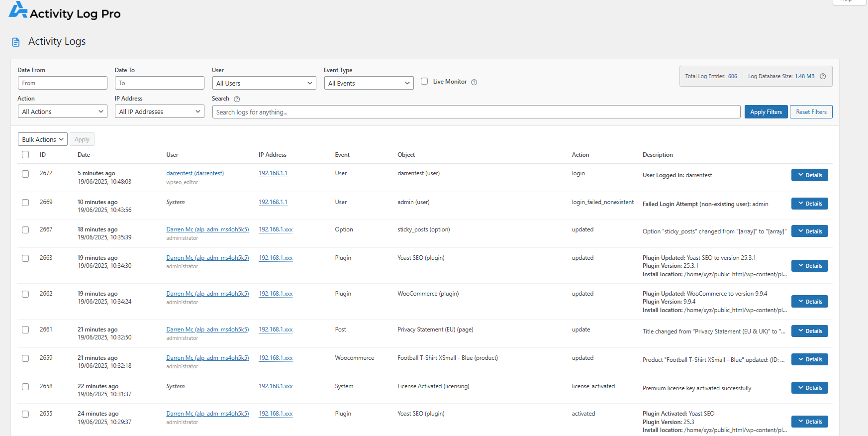Screen dimensions: 868x436
Task: Click the Activity Logs document icon
Action: (x=16, y=42)
